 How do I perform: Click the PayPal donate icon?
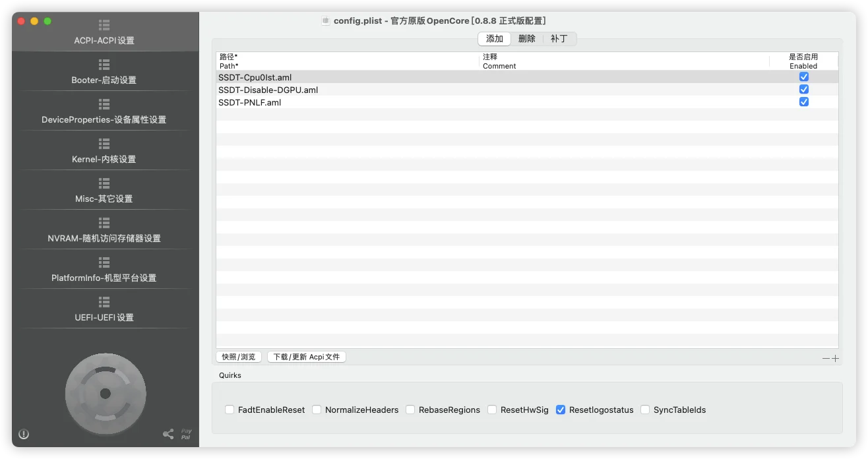(186, 434)
